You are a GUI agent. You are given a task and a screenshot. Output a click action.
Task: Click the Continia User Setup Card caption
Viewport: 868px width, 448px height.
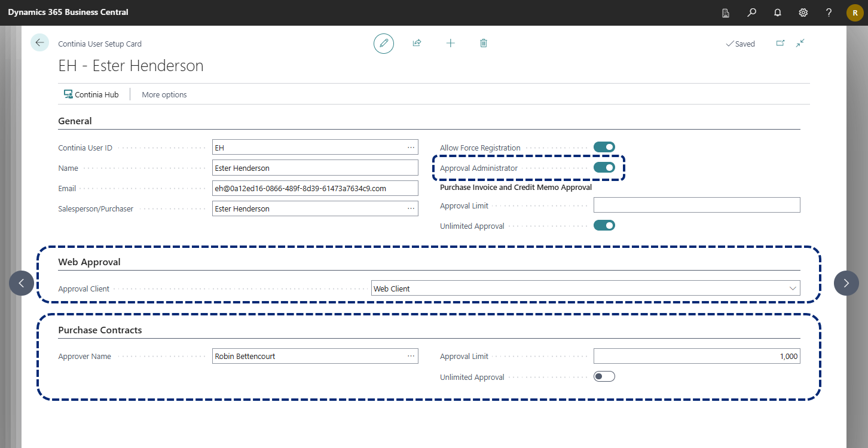tap(100, 44)
